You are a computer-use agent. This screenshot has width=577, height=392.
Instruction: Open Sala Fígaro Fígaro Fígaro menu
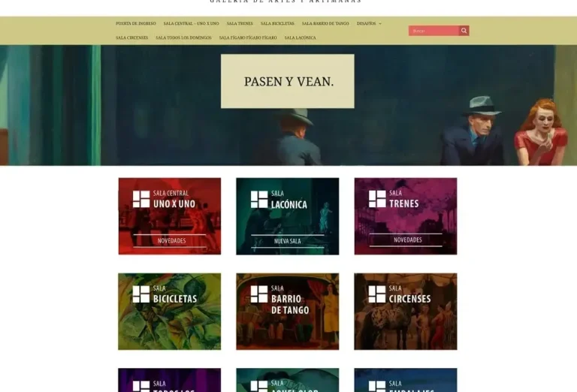(x=248, y=38)
